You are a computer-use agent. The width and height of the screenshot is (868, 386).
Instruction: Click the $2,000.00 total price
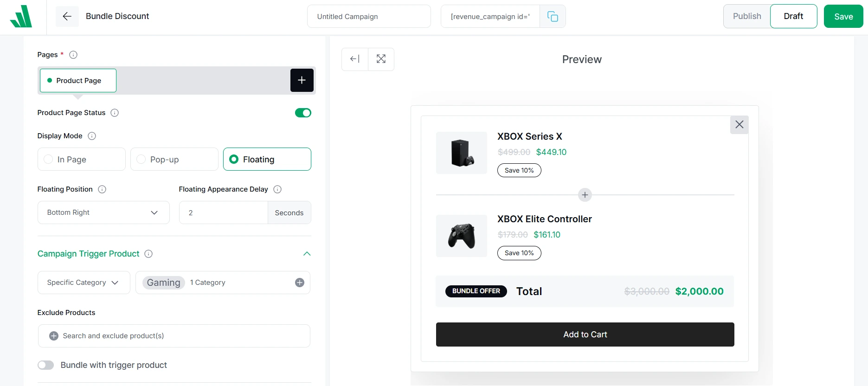[x=699, y=291]
